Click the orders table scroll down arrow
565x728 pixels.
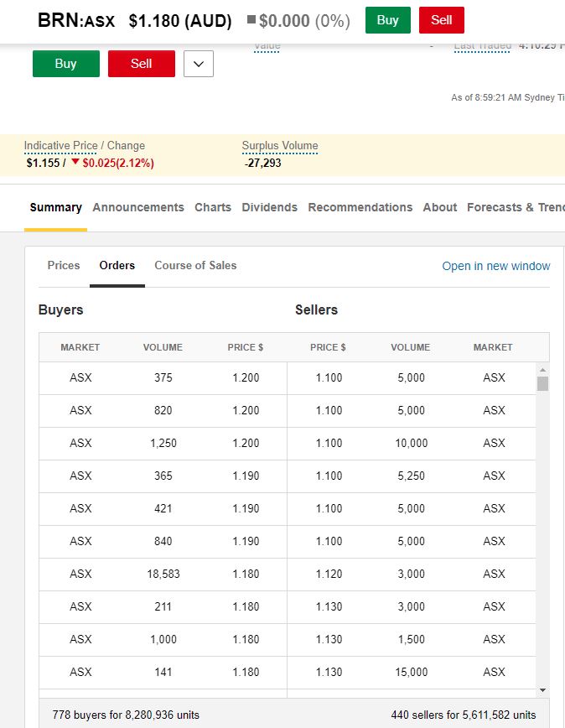[x=542, y=690]
